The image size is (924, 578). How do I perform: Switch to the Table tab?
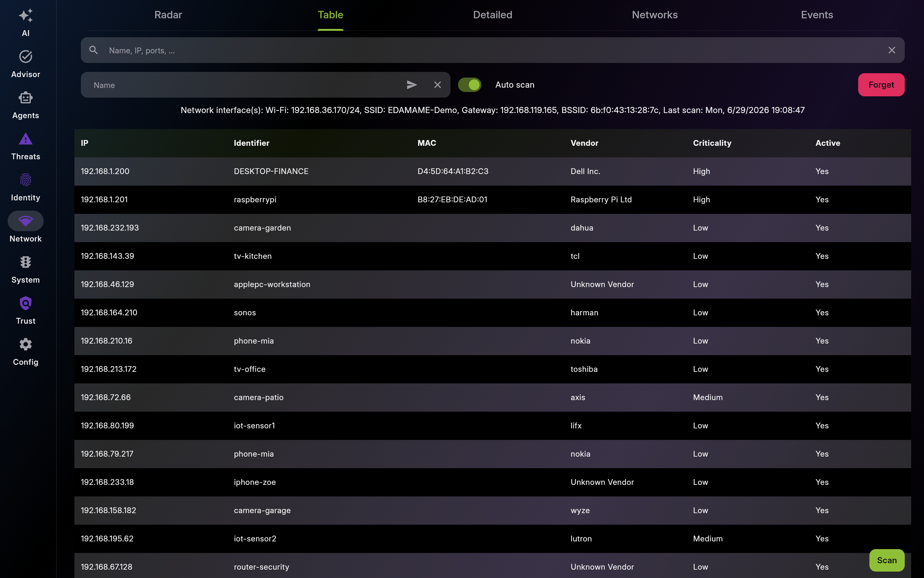point(330,15)
